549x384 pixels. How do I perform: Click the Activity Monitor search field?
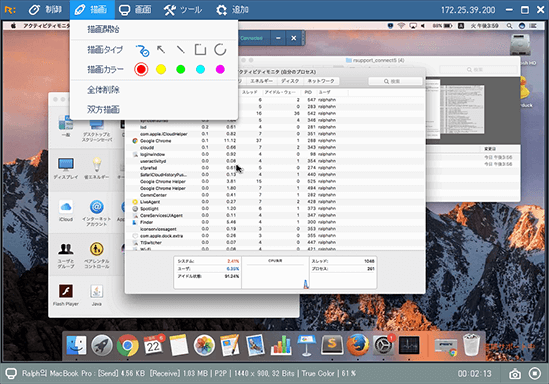click(x=395, y=81)
